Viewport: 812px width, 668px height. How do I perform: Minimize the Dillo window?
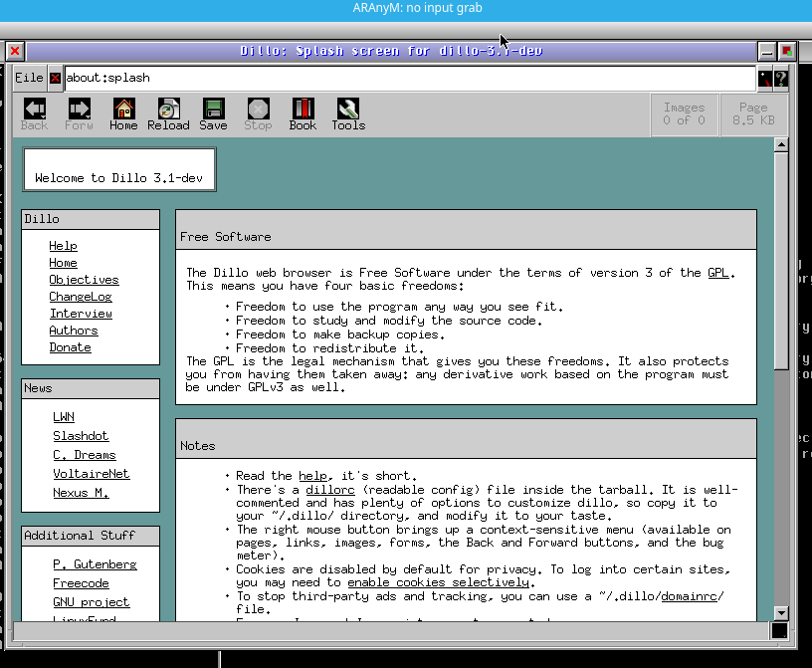pos(766,52)
